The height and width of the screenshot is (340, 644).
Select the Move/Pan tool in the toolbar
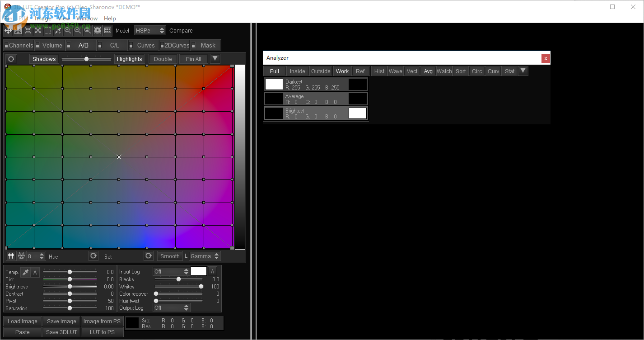point(8,30)
